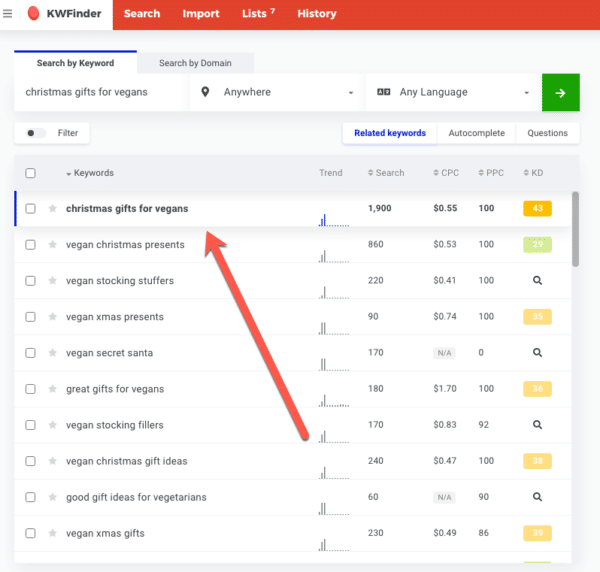Click the 'vegan xmas gifts' keyword text
The image size is (600, 572).
coord(105,533)
